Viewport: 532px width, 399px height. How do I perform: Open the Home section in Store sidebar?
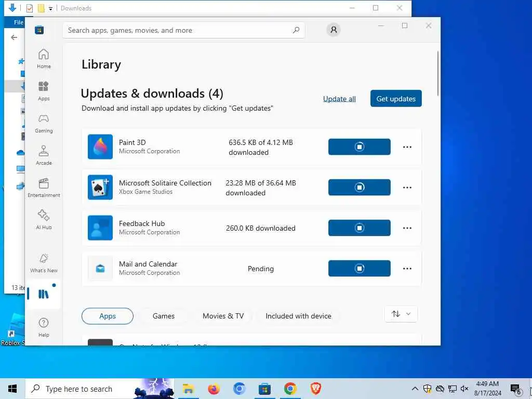click(44, 59)
